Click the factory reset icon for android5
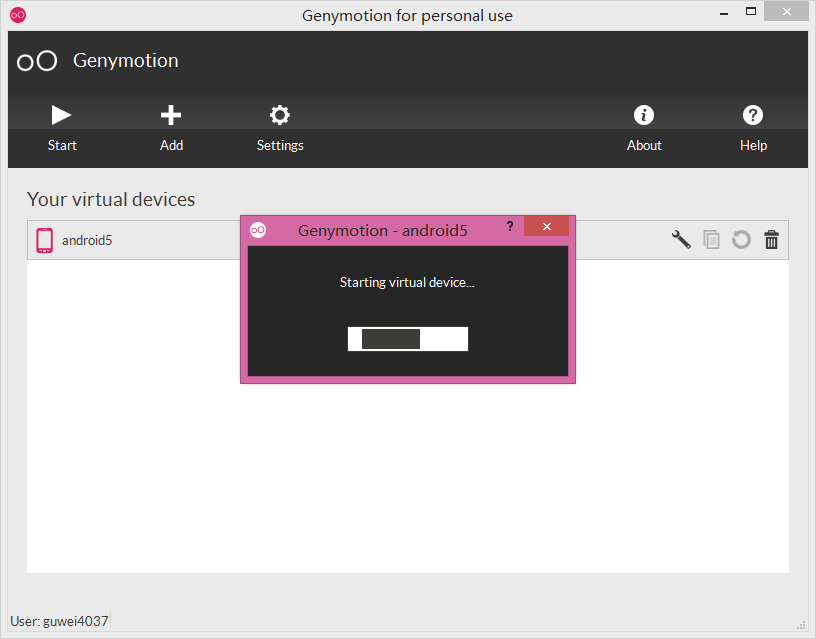The height and width of the screenshot is (639, 816). point(741,240)
